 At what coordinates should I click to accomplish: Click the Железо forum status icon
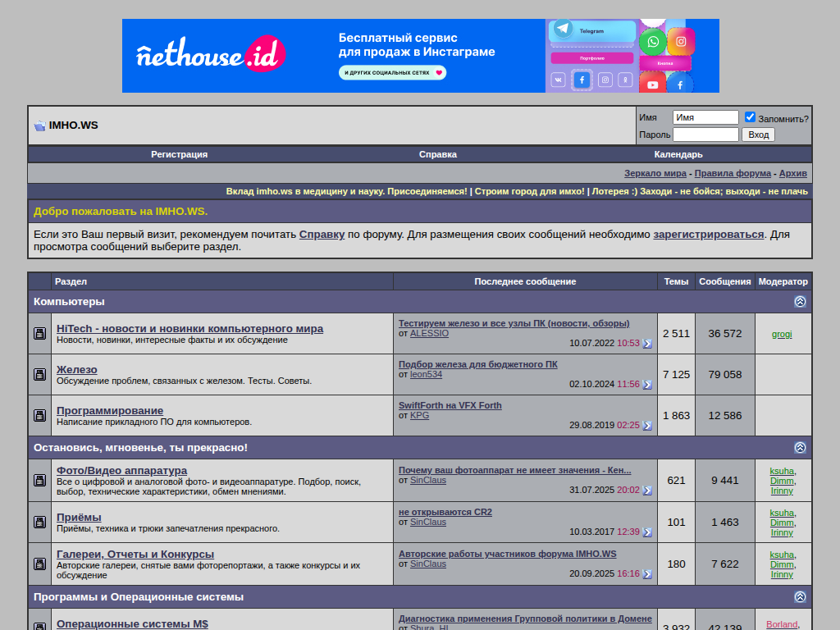[39, 375]
